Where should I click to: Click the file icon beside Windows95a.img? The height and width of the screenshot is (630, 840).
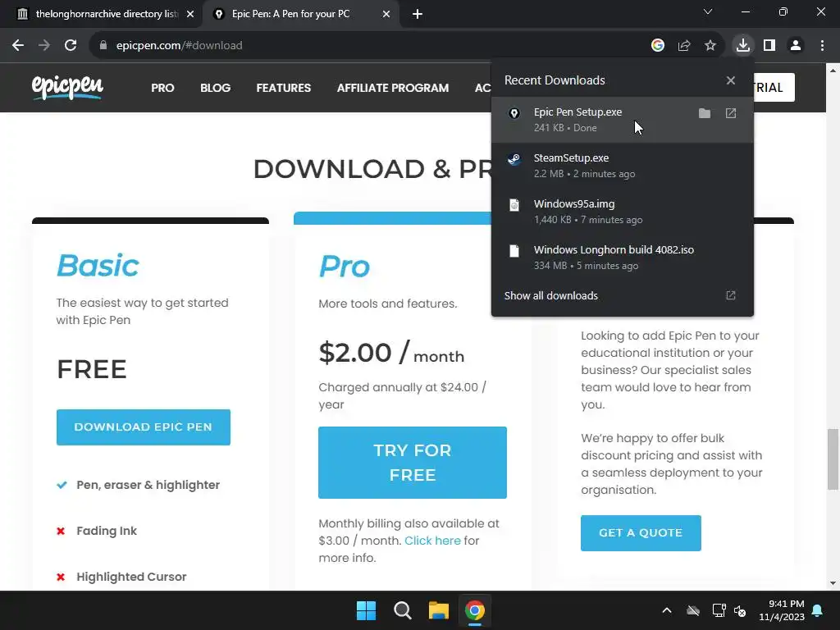click(x=514, y=205)
